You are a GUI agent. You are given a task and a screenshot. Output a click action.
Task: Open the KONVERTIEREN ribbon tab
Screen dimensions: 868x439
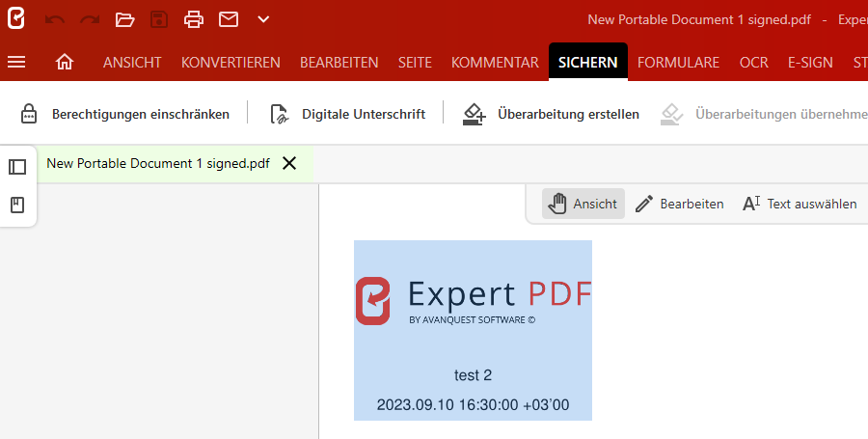[x=231, y=62]
